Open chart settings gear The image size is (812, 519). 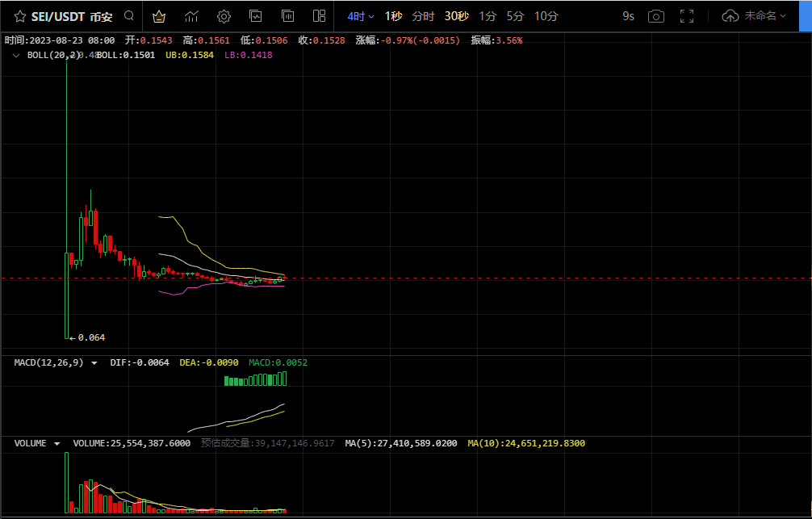point(224,17)
